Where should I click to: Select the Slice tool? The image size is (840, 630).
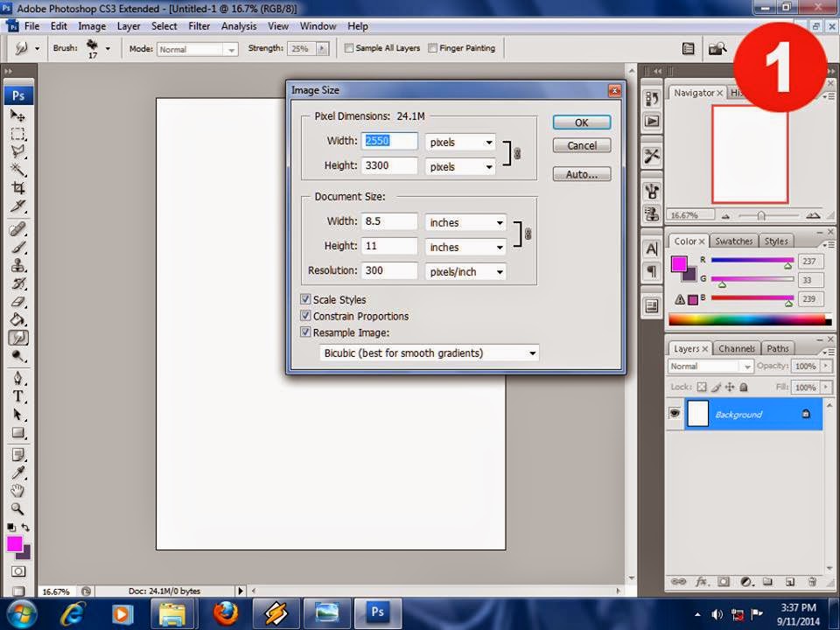pos(17,206)
